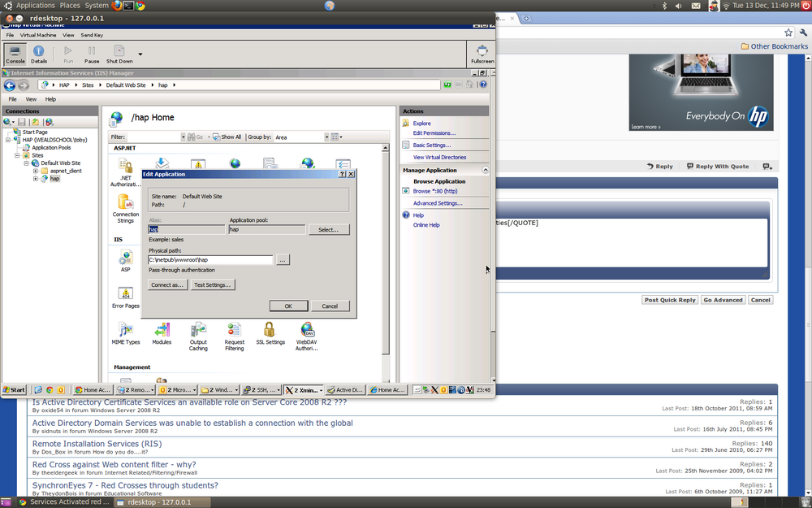
Task: Click the bookmark star in Chrome
Action: tap(788, 33)
